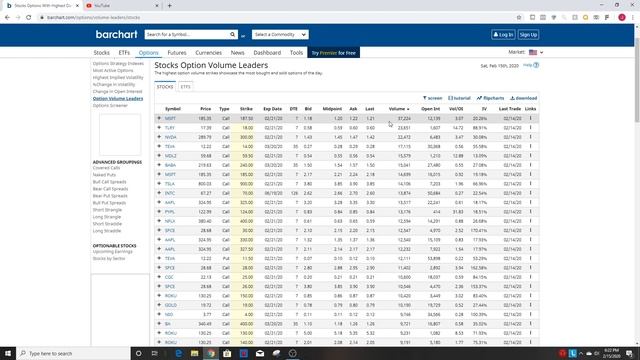Viewport: 640px width, 360px height.
Task: Click the flipcharts link
Action: pos(490,98)
